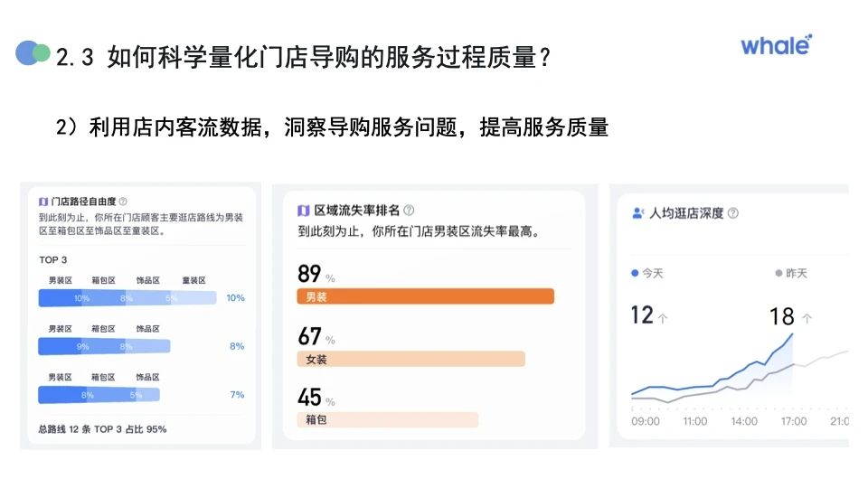Click the blue-green circles beside the slide title
Screen dimensions: 868x488
tap(33, 53)
